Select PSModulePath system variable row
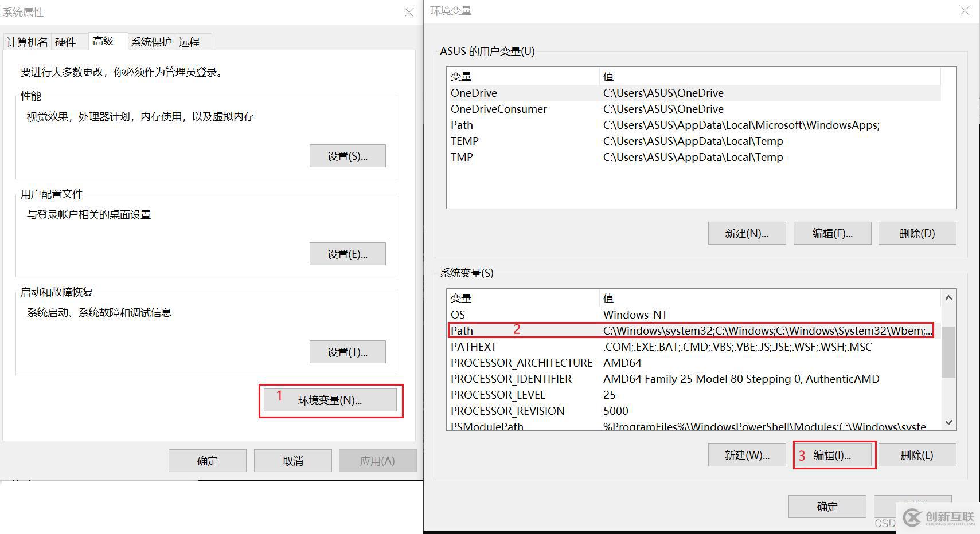The width and height of the screenshot is (980, 534). coord(694,425)
